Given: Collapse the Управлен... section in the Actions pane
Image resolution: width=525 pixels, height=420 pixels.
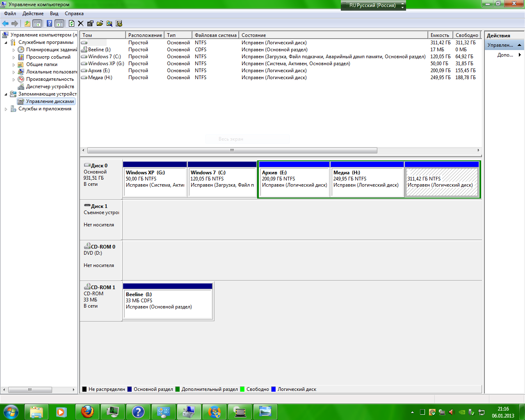Looking at the screenshot, I should point(519,45).
